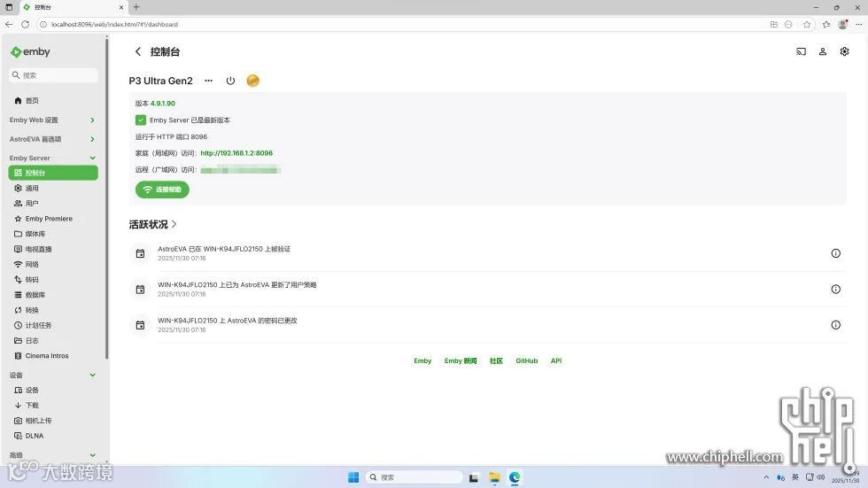Image resolution: width=868 pixels, height=488 pixels.
Task: Click calendar icon of 密码已更改 row
Action: 140,325
